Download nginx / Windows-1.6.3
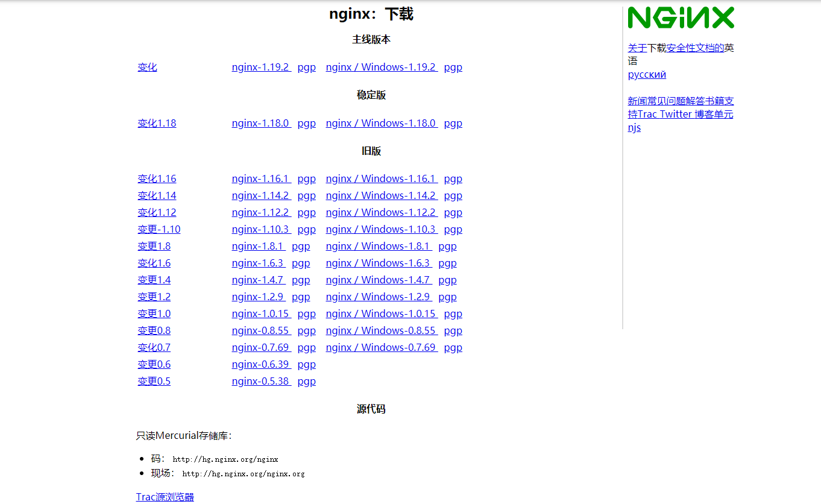The height and width of the screenshot is (504, 821). [x=379, y=263]
